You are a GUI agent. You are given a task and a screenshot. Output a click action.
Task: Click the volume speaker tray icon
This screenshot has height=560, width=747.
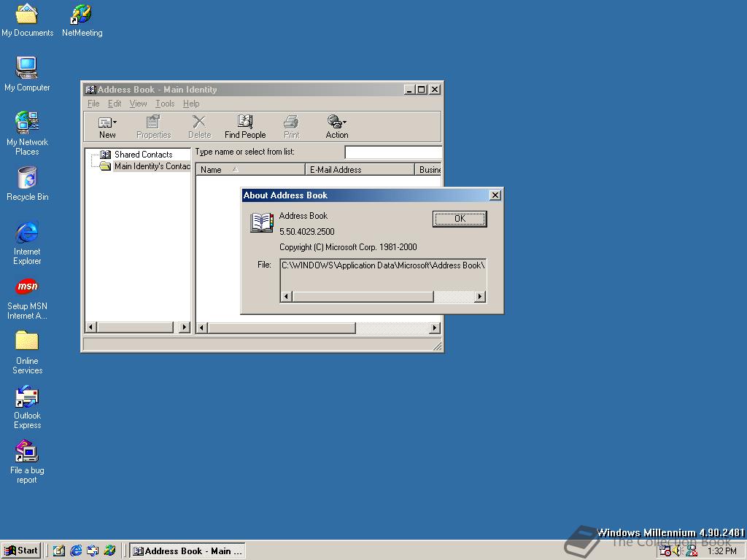point(678,551)
